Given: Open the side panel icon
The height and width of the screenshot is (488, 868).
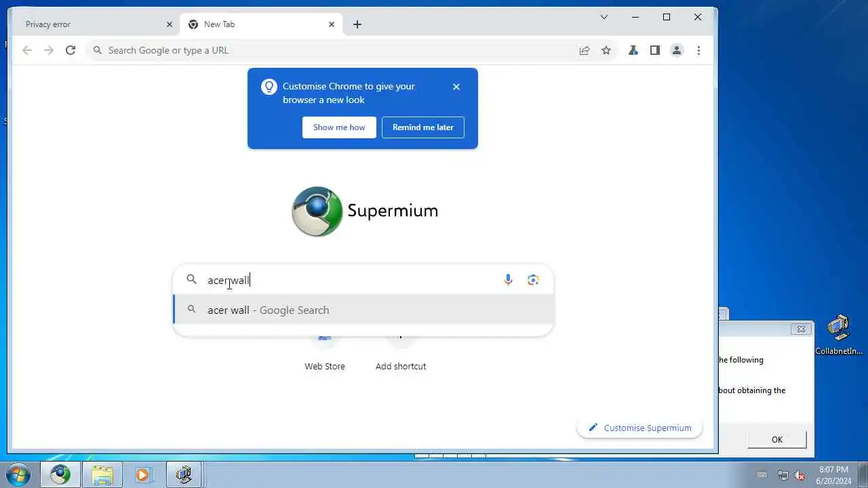Looking at the screenshot, I should coord(655,50).
